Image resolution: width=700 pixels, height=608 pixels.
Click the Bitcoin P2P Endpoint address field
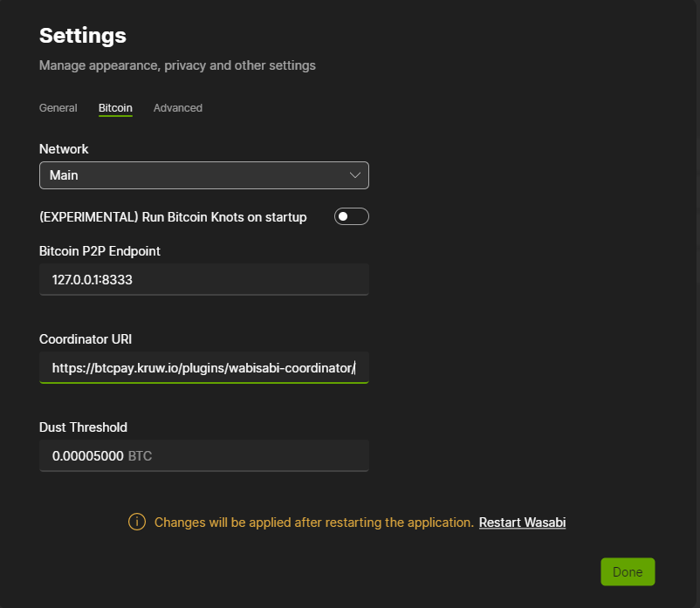tap(203, 280)
